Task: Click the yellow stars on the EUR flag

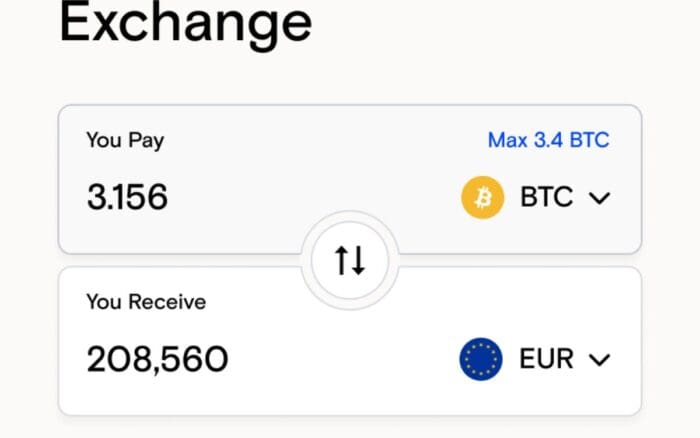Action: click(x=481, y=348)
